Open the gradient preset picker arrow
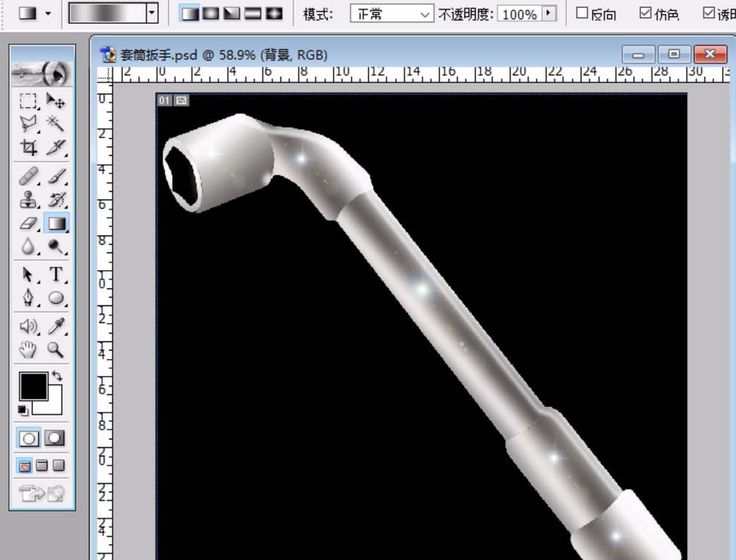Image resolution: width=736 pixels, height=560 pixels. tap(152, 13)
